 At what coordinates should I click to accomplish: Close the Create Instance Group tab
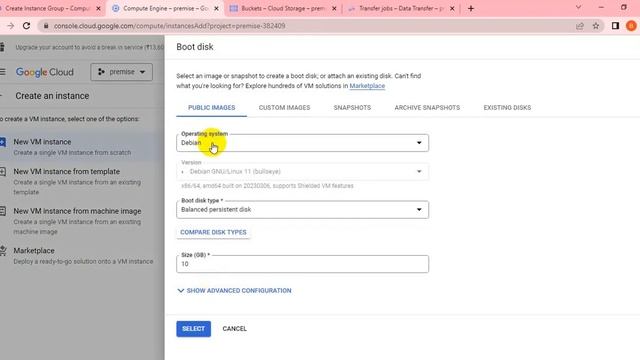[98, 8]
